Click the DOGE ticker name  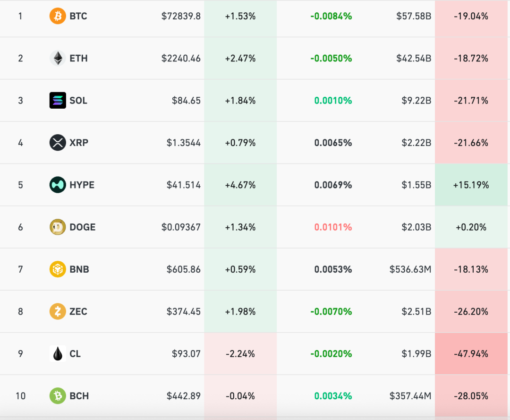[83, 227]
